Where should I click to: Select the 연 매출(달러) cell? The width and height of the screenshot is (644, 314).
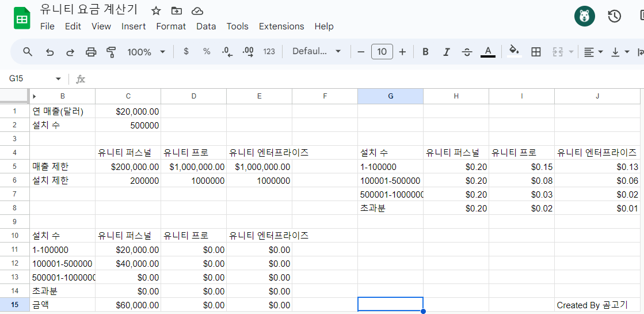[62, 111]
